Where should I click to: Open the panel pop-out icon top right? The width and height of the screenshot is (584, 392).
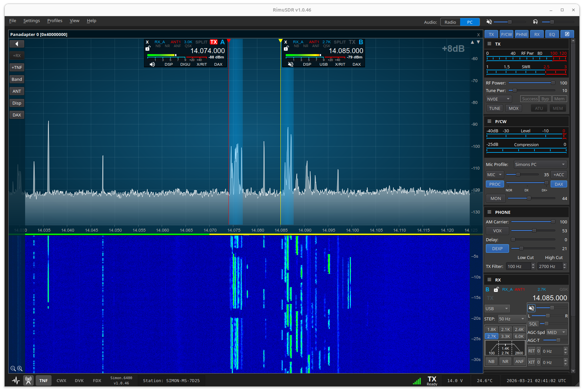click(x=567, y=34)
